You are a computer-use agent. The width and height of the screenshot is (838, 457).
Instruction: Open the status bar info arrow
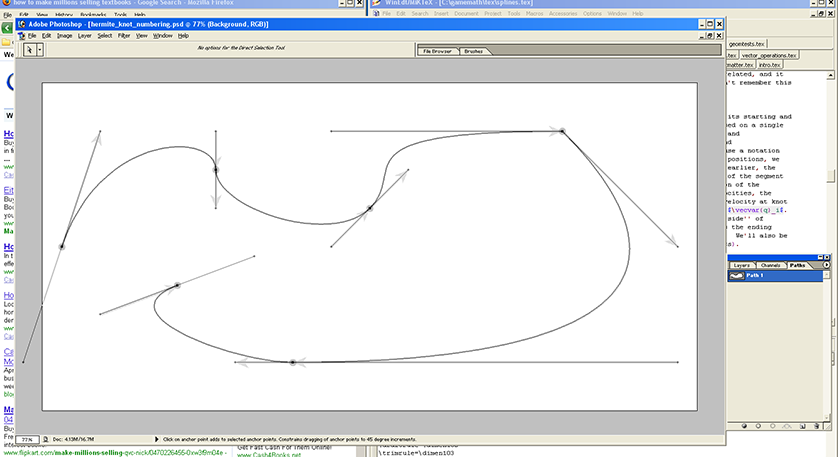tap(157, 439)
